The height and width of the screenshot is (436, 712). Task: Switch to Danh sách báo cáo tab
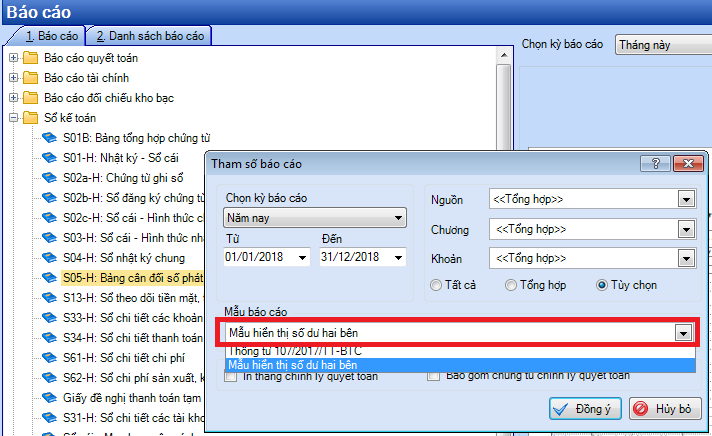[148, 36]
